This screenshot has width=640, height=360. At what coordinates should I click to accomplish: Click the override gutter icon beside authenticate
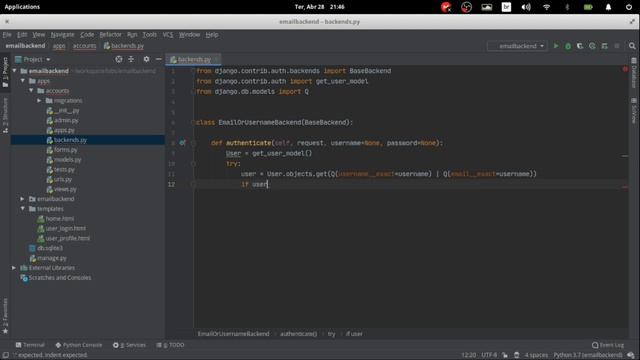click(x=182, y=143)
